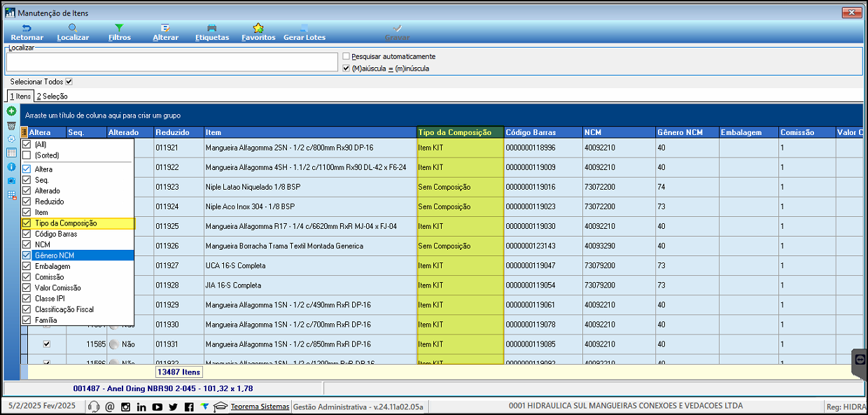Image resolution: width=868 pixels, height=415 pixels.
Task: Click into the Localizar search field
Action: [x=172, y=62]
